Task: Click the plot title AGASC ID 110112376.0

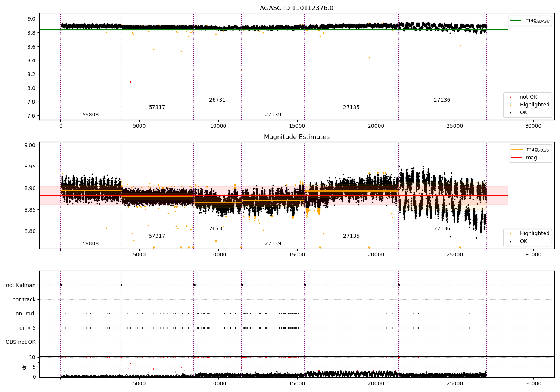Action: tap(296, 8)
